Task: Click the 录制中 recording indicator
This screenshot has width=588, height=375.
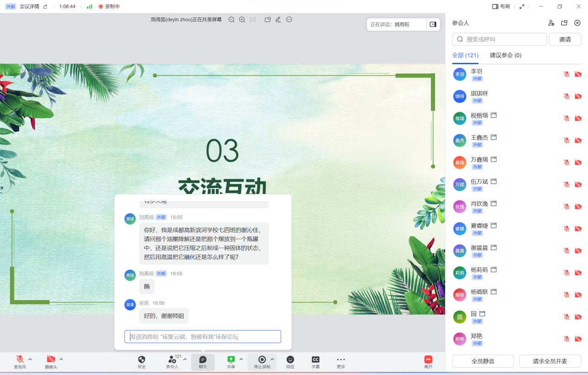Action: click(108, 6)
